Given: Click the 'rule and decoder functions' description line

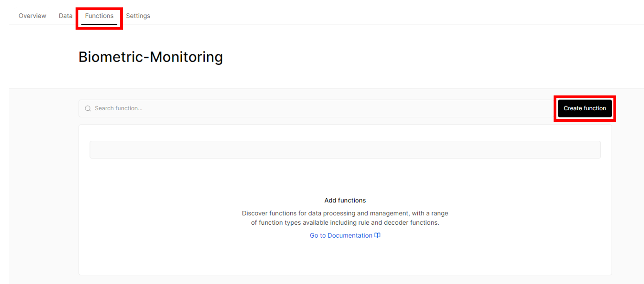Looking at the screenshot, I should 345,222.
